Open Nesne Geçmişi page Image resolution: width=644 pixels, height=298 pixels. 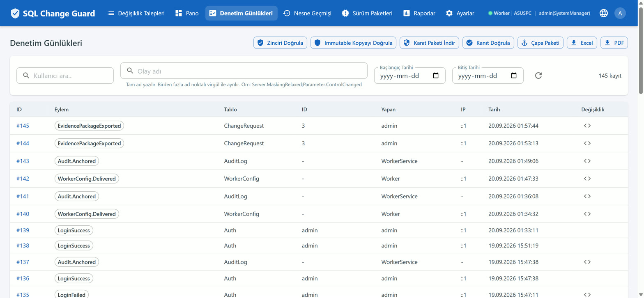pos(307,13)
